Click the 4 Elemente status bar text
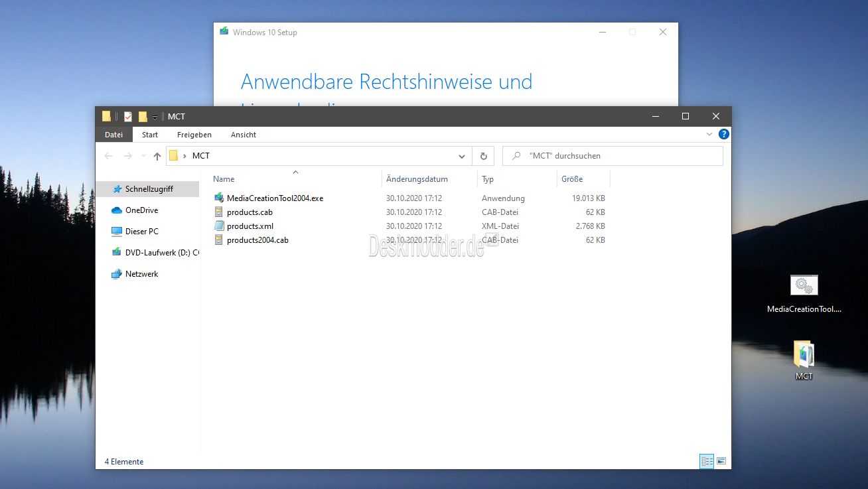 click(124, 462)
